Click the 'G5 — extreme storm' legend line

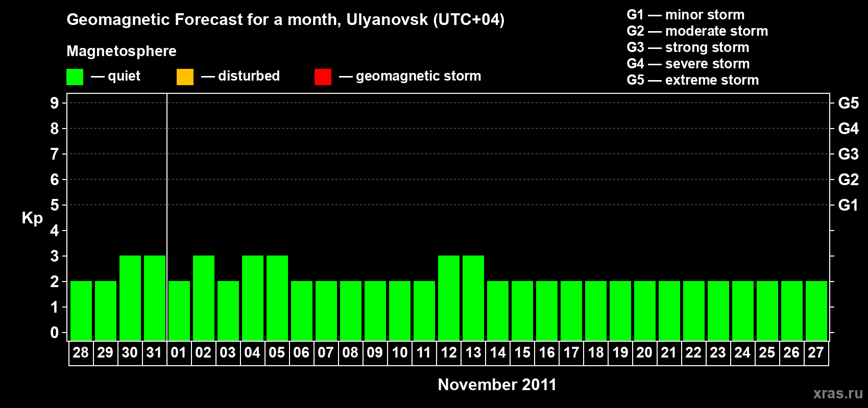[693, 80]
